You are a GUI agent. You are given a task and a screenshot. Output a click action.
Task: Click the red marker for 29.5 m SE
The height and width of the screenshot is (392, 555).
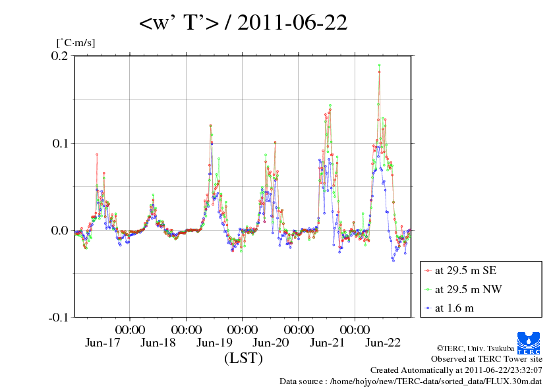pos(428,271)
